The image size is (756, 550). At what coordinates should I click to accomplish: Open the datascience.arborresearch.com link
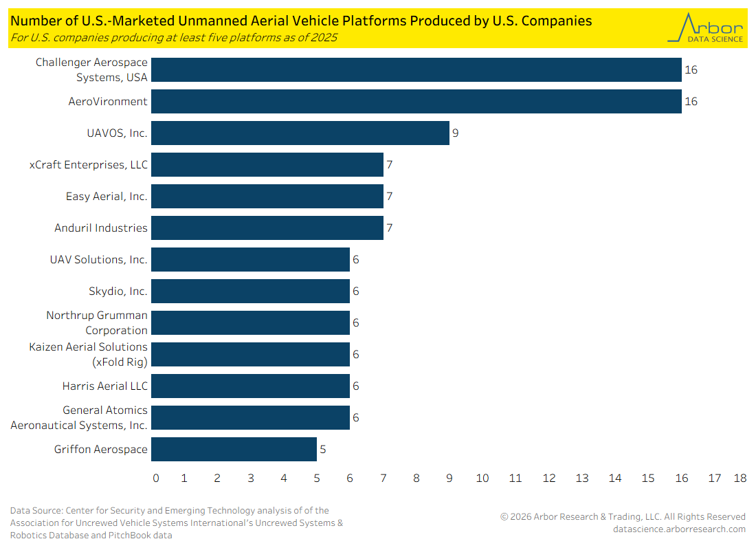click(x=679, y=529)
